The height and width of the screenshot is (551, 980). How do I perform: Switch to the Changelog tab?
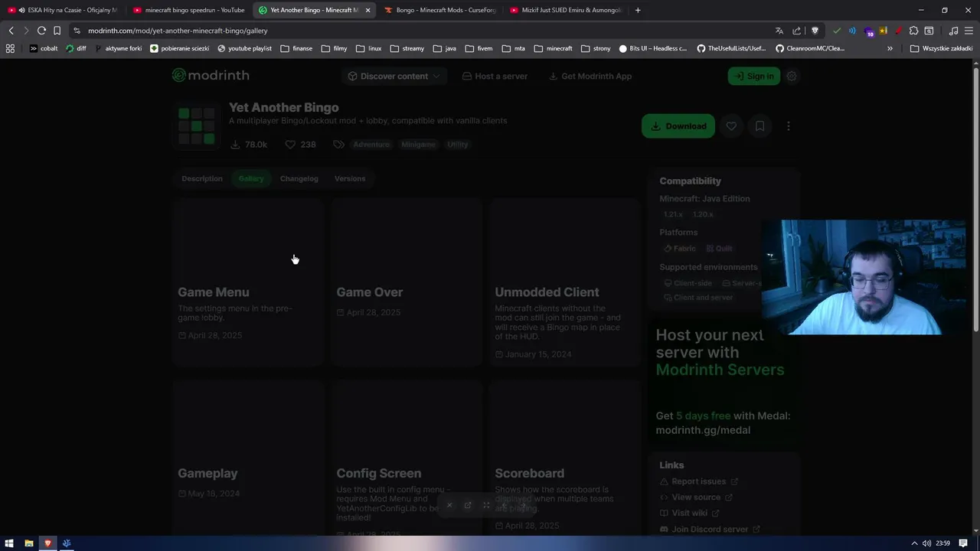pos(299,178)
